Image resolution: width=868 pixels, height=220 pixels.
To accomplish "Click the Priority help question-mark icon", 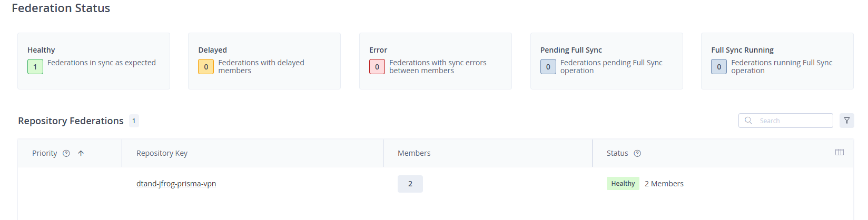I will [66, 154].
